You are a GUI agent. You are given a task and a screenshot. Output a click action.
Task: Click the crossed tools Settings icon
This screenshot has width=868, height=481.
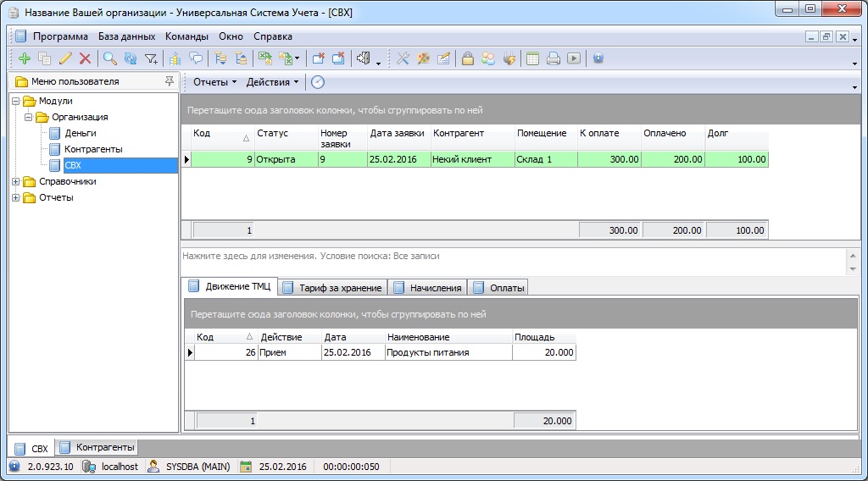coord(403,58)
